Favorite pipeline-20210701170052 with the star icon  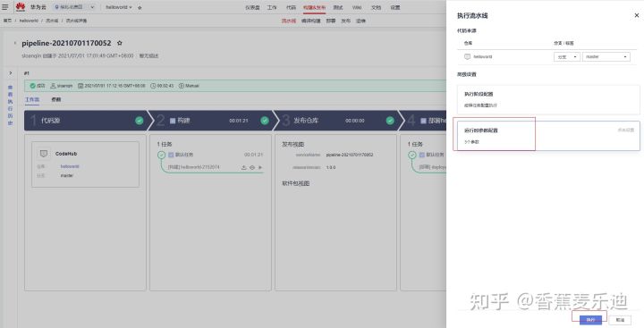(120, 43)
